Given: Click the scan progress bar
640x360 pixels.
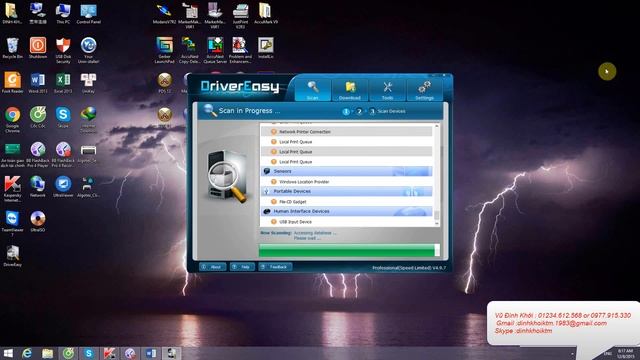Looking at the screenshot, I should coord(349,250).
